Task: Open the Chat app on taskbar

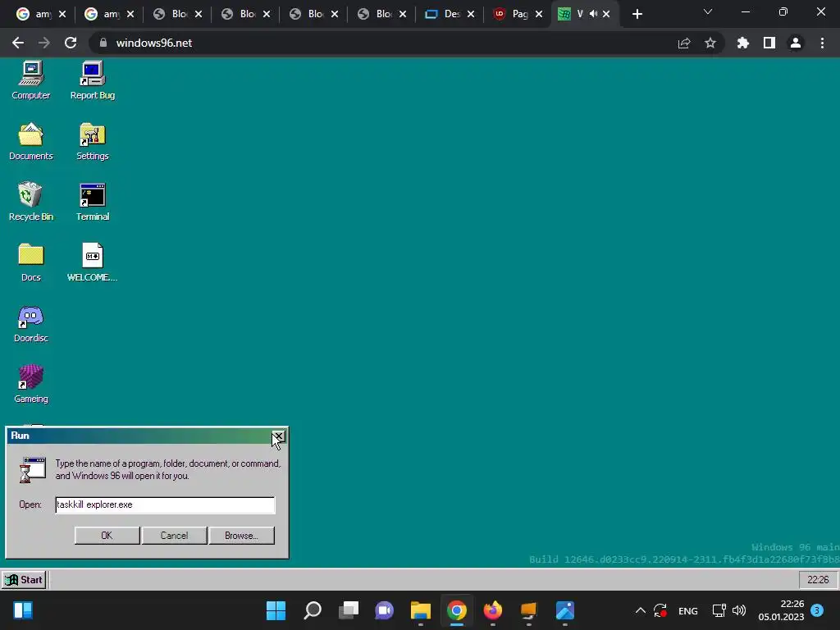Action: [384, 610]
